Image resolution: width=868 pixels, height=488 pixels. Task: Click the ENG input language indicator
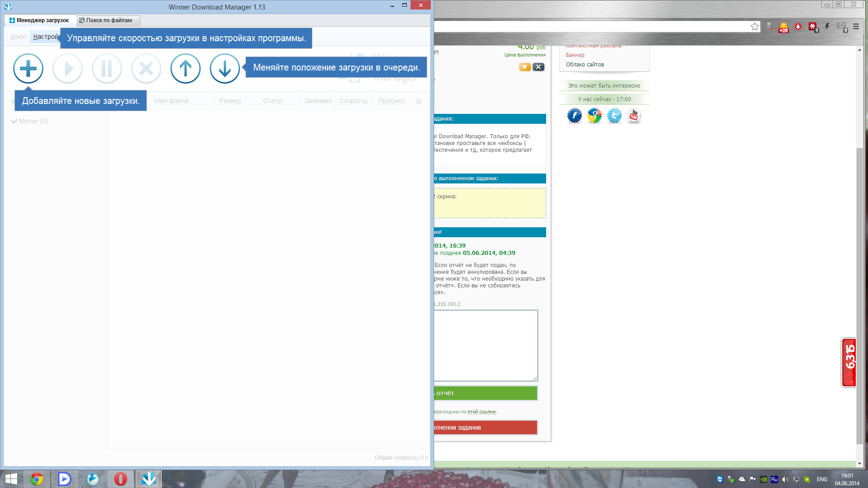coord(822,479)
